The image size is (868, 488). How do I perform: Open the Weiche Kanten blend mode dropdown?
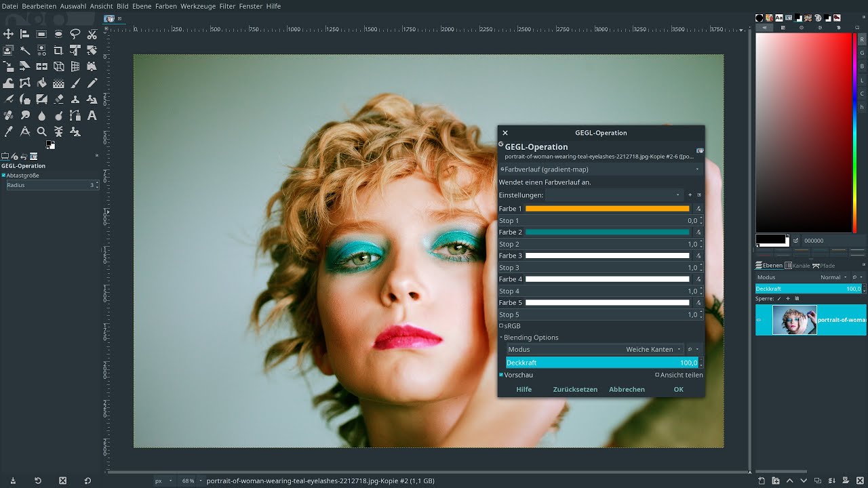pos(595,350)
